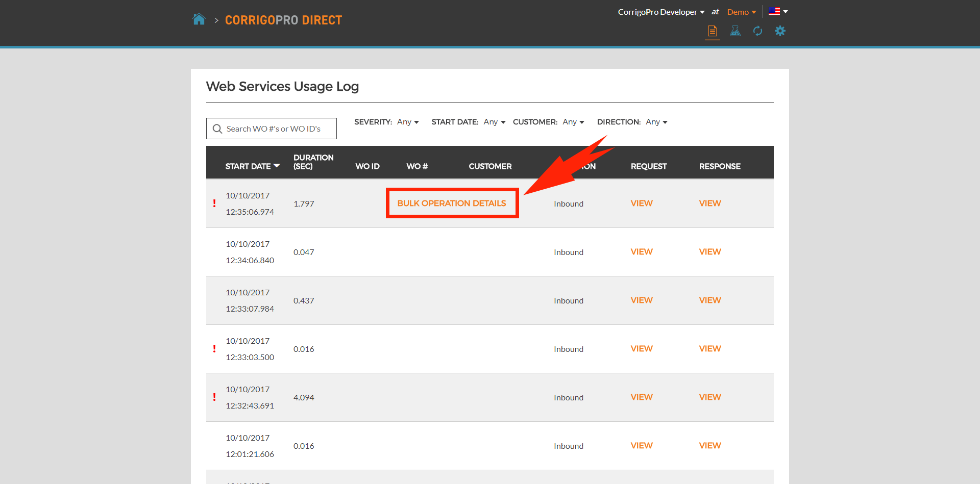
Task: Select timestamp 12:35:06.974
Action: pos(250,212)
